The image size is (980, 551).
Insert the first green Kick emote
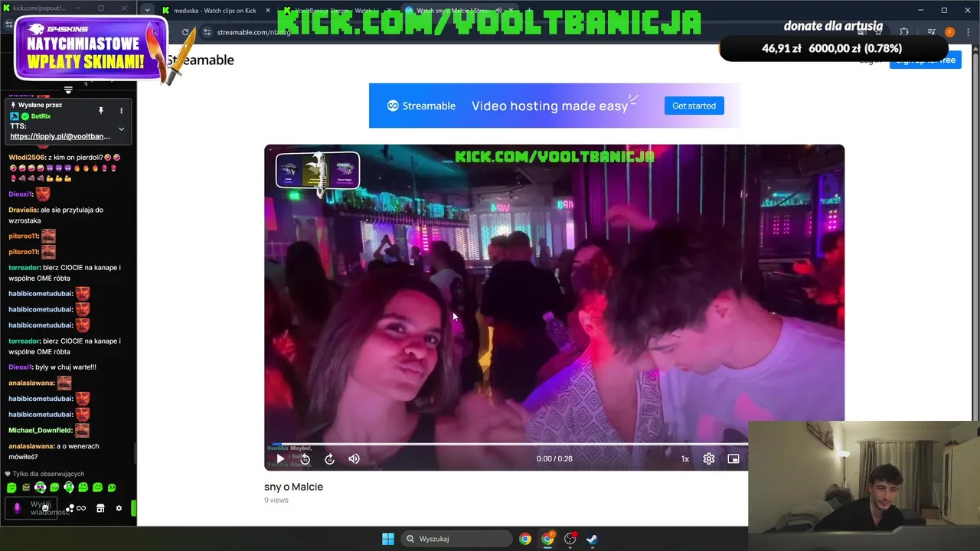[11, 487]
